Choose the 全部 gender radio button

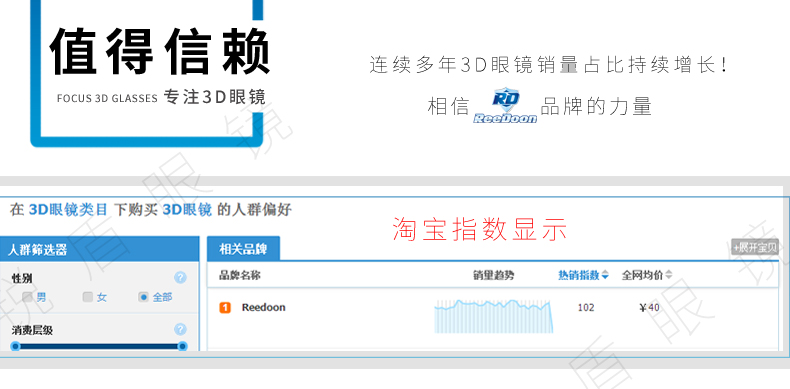coord(144,297)
